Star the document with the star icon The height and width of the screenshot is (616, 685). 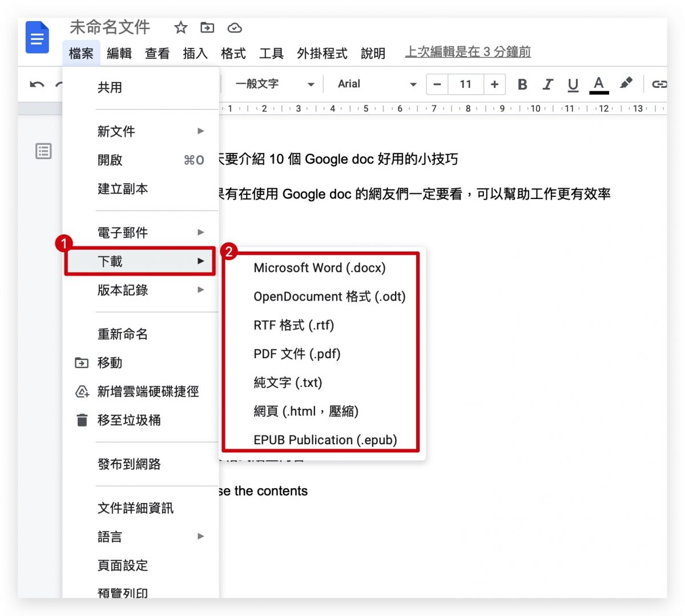(x=181, y=27)
